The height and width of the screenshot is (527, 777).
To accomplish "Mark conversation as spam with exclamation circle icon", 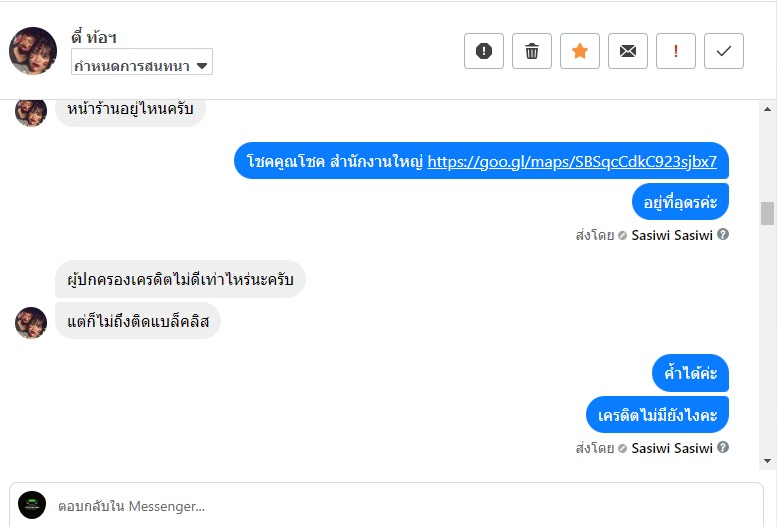I will click(x=484, y=51).
